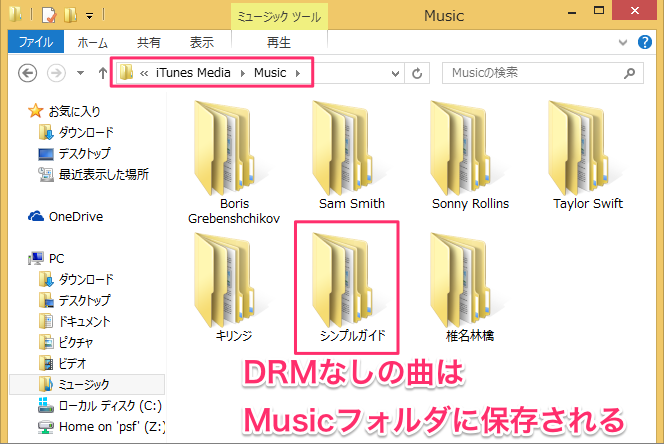This screenshot has height=444, width=664.
Task: Expand the arrow after iTunes Media in the path
Action: click(243, 73)
